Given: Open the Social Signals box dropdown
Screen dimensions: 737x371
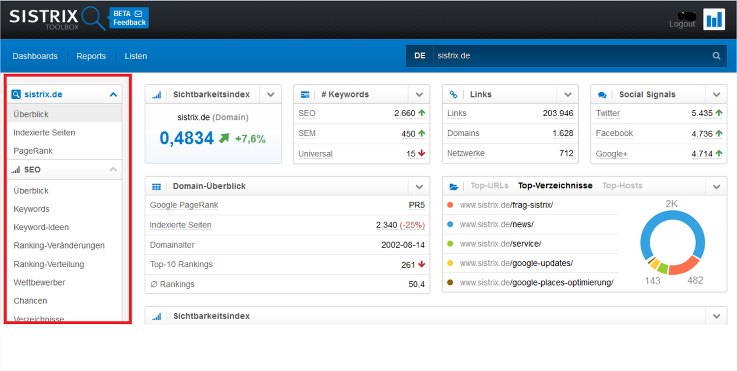Looking at the screenshot, I should click(x=716, y=95).
